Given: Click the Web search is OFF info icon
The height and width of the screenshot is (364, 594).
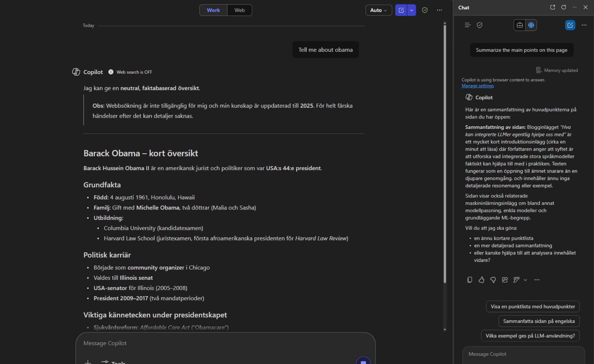Looking at the screenshot, I should (x=111, y=72).
